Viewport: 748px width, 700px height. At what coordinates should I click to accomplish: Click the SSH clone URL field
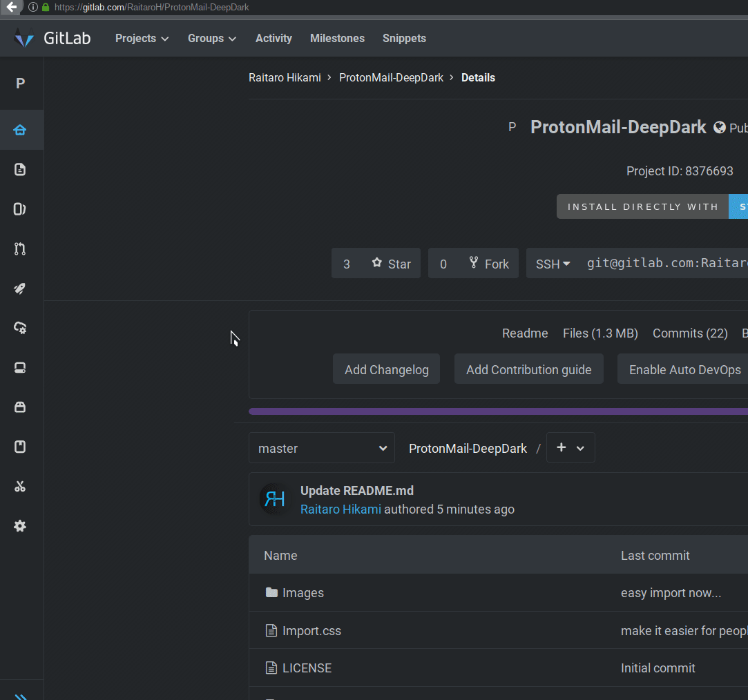(664, 263)
